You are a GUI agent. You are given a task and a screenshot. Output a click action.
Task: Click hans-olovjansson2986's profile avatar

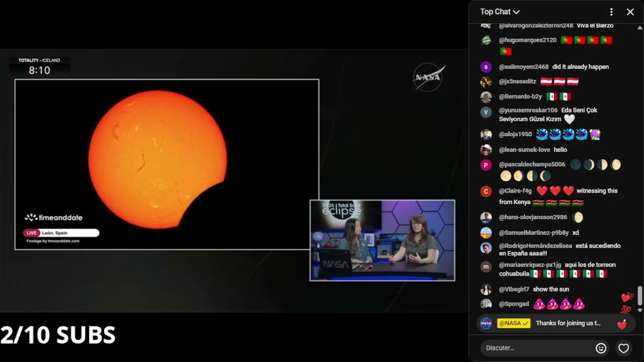(486, 217)
